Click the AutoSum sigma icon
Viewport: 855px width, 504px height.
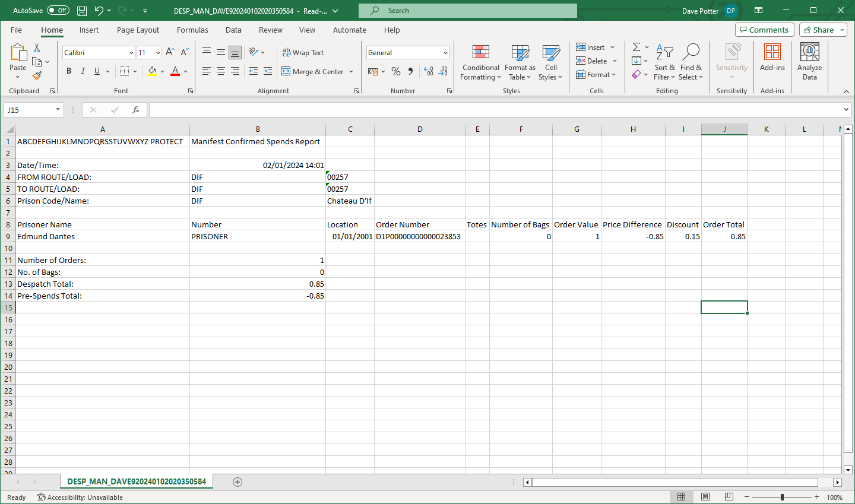pyautogui.click(x=636, y=47)
